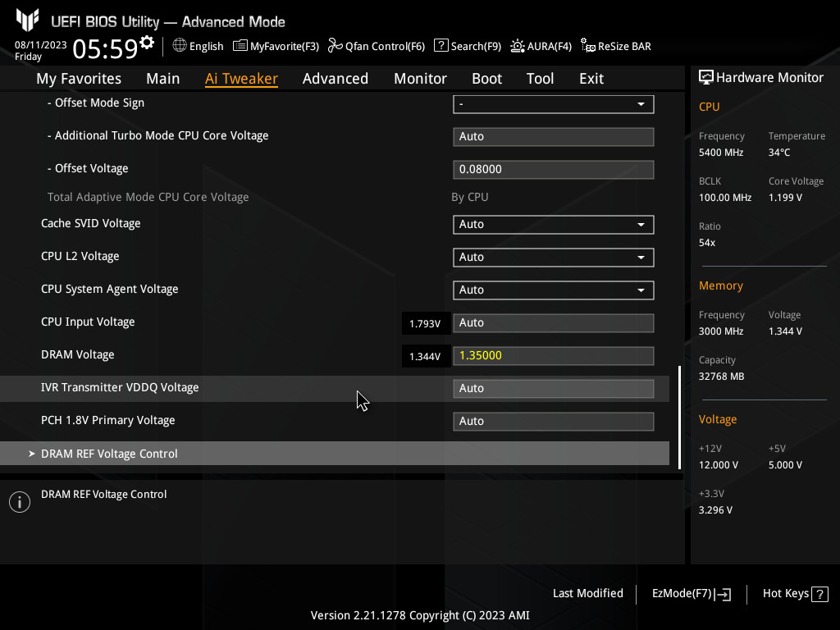
Task: Click CPU frequency 5400 MHz value
Action: 720,153
